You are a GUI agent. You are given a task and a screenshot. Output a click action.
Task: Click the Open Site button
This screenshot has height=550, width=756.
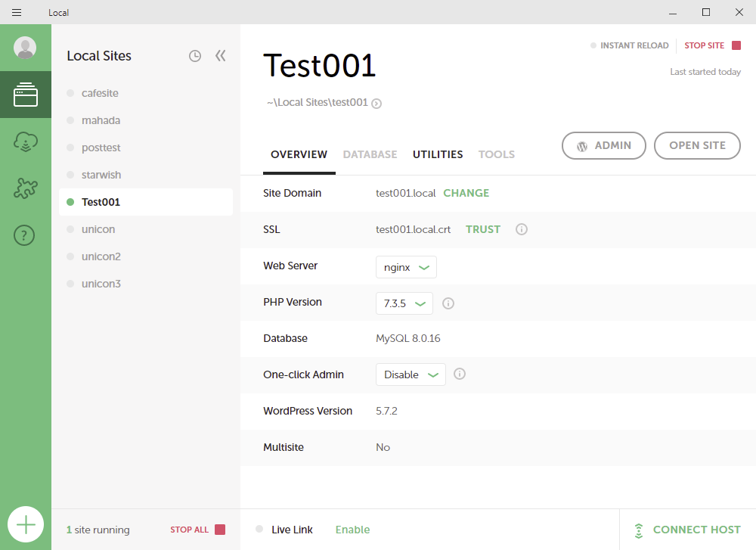point(697,146)
